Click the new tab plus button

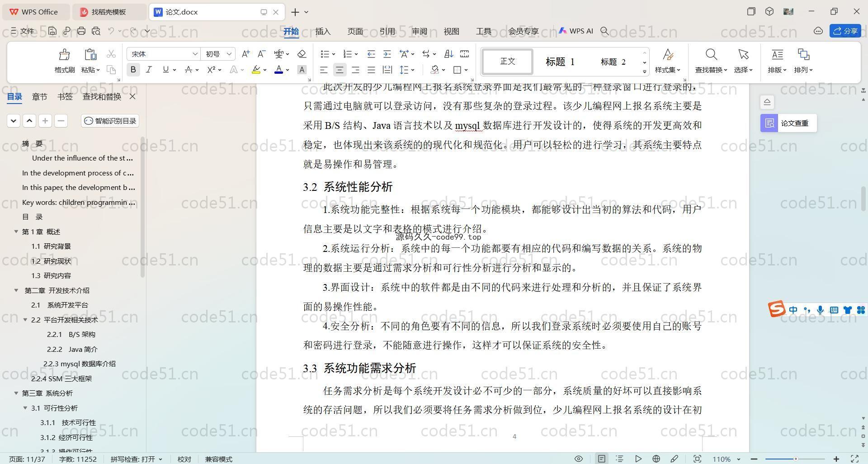295,12
